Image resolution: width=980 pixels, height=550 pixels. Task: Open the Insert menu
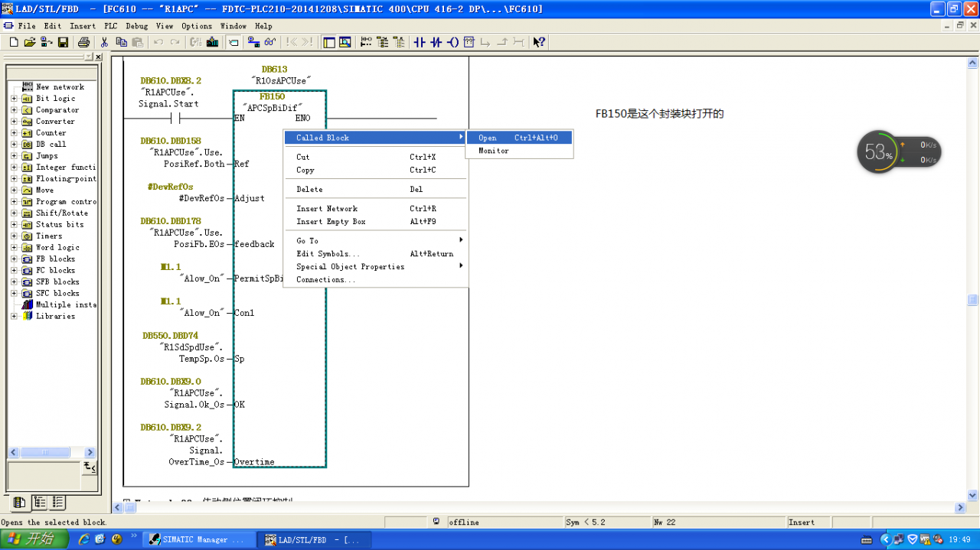tap(83, 26)
